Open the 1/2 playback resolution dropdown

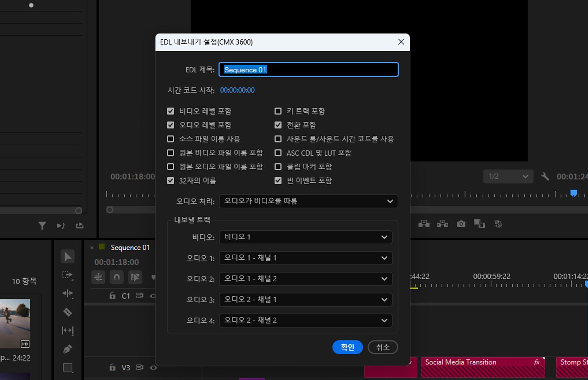508,176
